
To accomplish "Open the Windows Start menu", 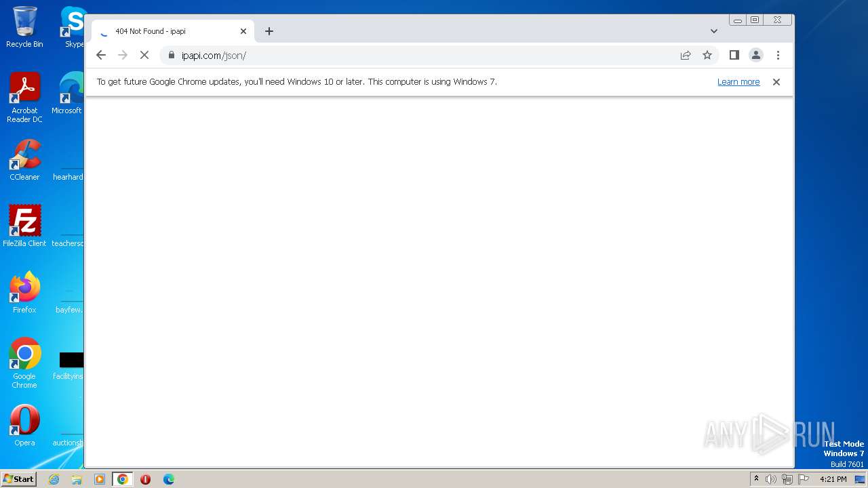I will 19,479.
